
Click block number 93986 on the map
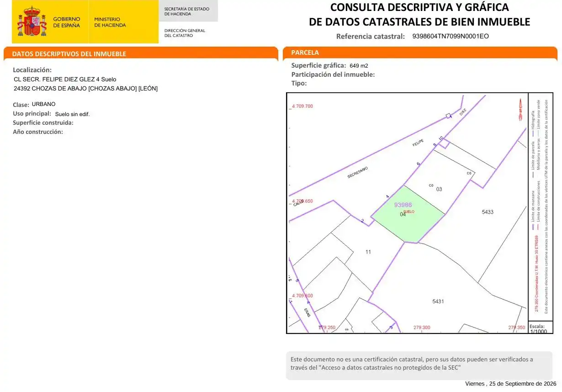[403, 205]
